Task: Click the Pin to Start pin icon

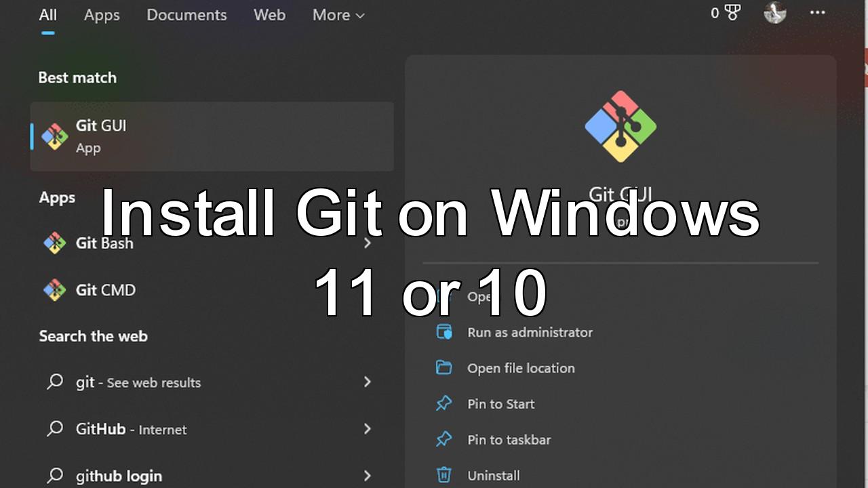Action: [443, 404]
